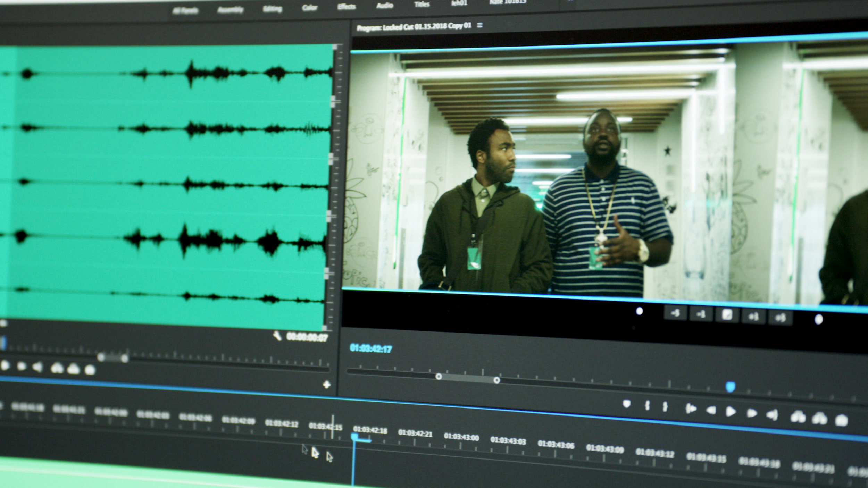
Task: Click the Source duration 00:00:00:07
Action: 307,337
